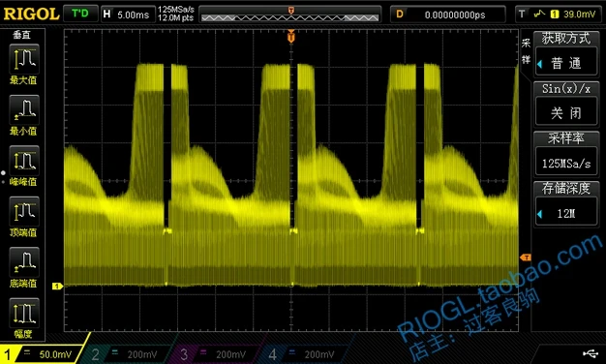Click the 125MSa/s 12.0M pts info text
The image size is (606, 364).
click(176, 14)
